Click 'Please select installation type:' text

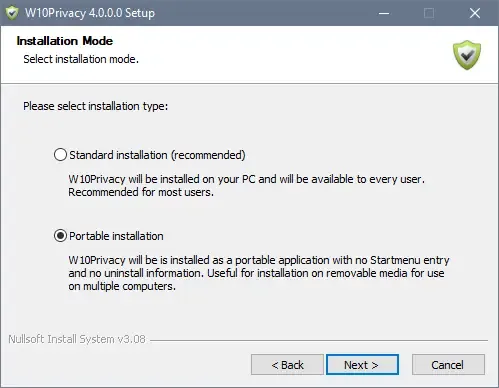[x=96, y=106]
